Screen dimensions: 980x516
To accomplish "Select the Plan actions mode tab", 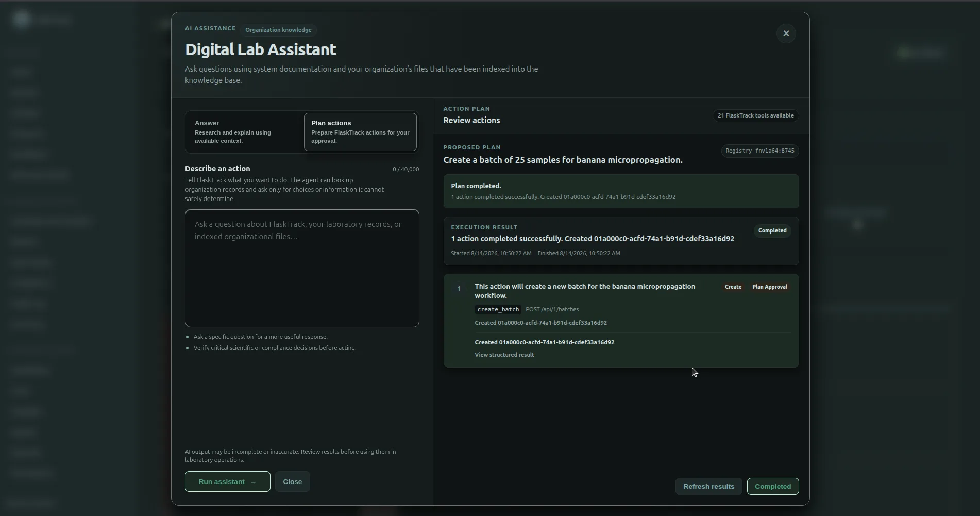I will click(x=360, y=132).
